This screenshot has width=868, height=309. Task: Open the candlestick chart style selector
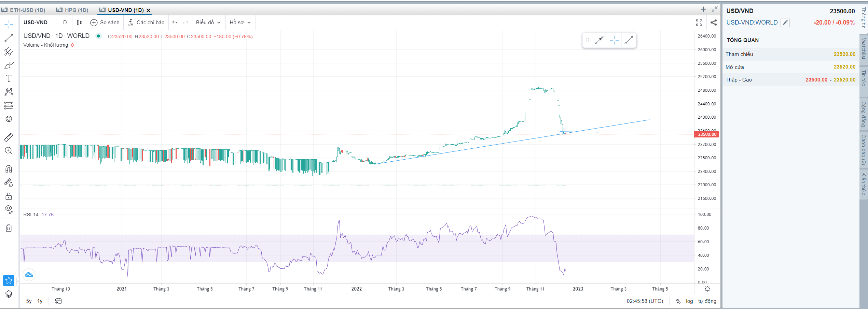[80, 23]
